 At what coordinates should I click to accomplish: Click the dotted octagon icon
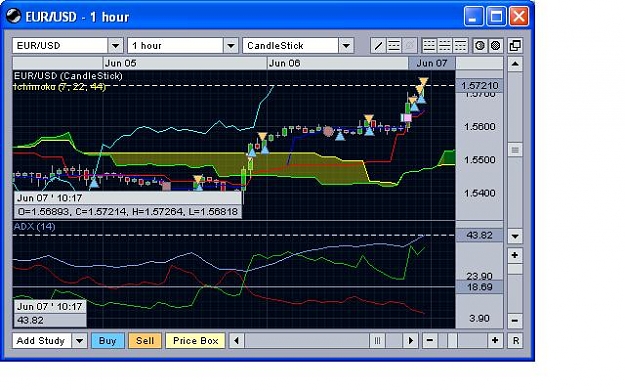point(495,46)
